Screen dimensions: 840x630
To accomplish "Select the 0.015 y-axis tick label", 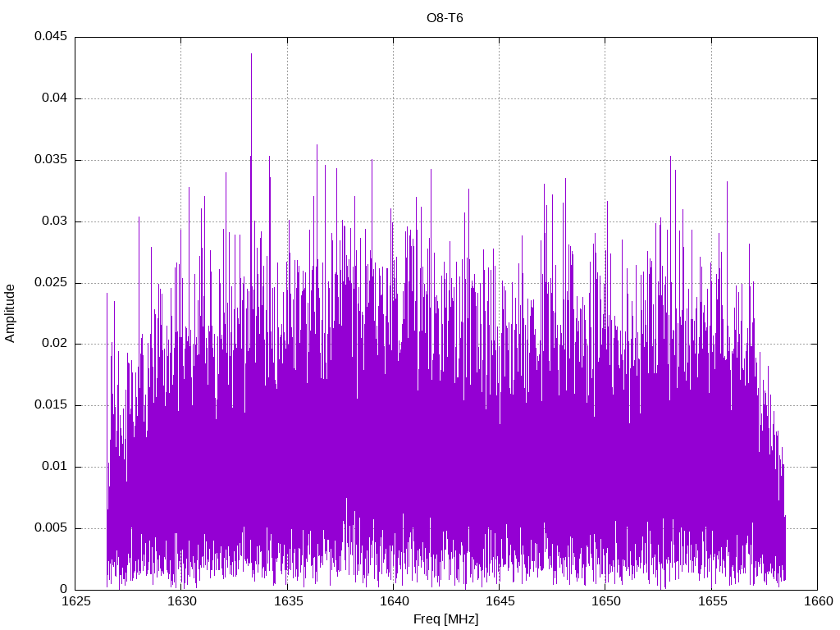I will pyautogui.click(x=51, y=405).
